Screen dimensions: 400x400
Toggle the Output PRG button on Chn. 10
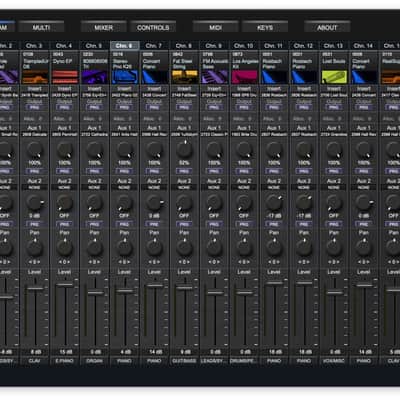click(244, 108)
